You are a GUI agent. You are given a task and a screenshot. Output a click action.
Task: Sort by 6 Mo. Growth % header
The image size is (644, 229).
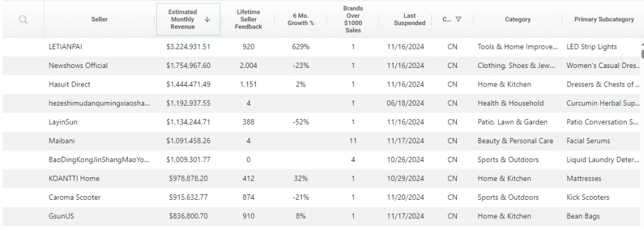click(301, 19)
